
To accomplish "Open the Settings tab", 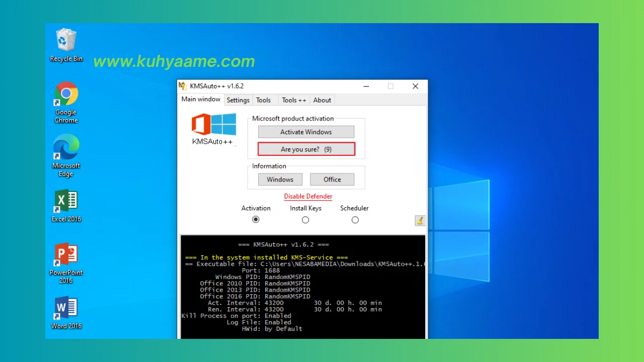I will coord(238,100).
